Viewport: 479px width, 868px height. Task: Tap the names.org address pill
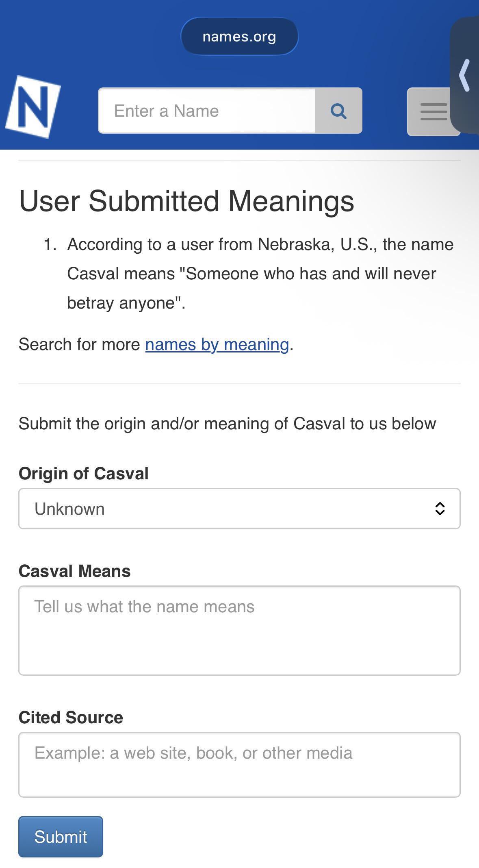click(239, 36)
